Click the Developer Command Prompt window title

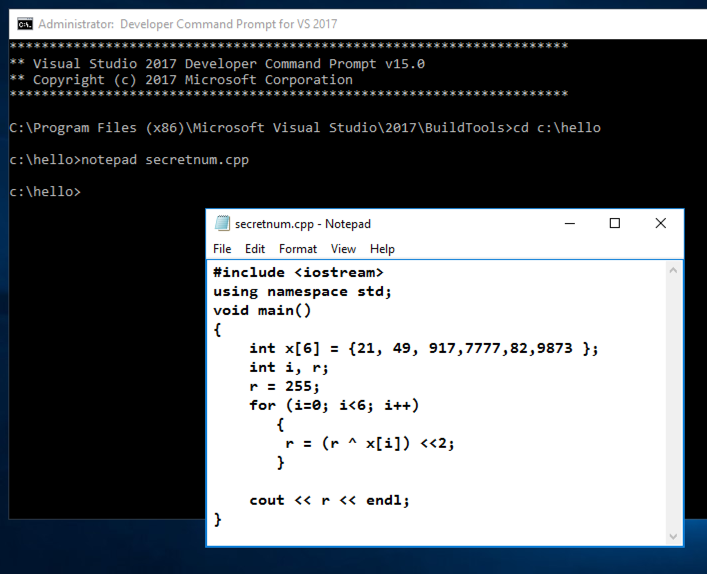pos(188,24)
